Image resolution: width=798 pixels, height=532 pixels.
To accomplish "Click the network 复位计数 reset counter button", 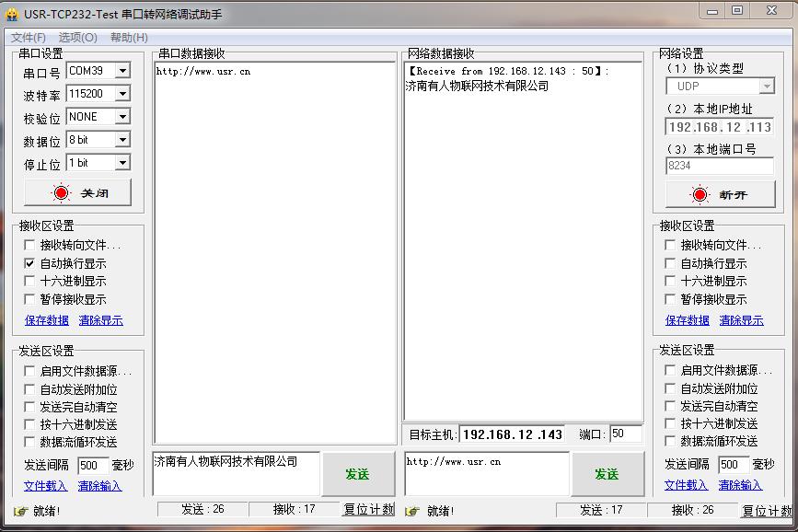I will pos(767,510).
